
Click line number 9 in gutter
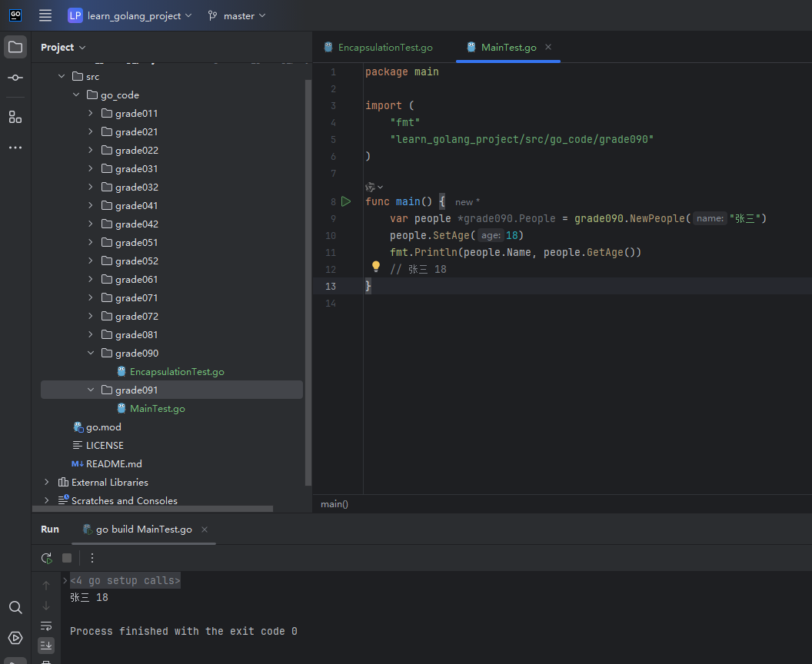coord(333,218)
